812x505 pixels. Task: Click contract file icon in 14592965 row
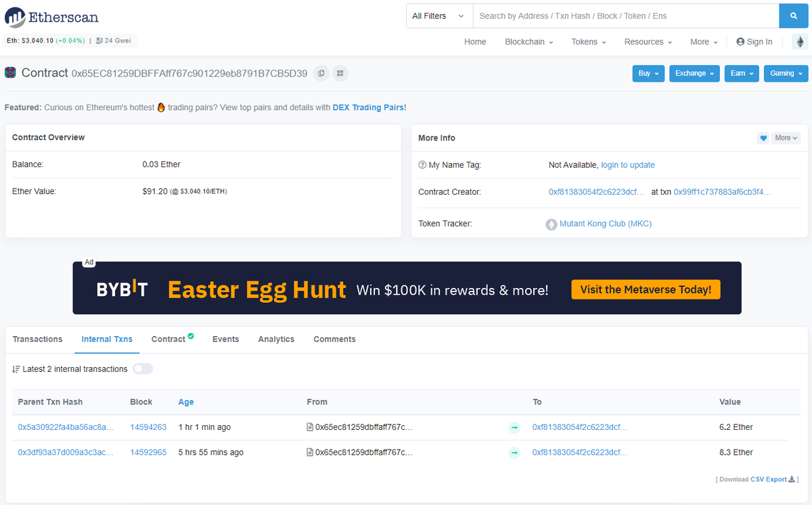310,452
